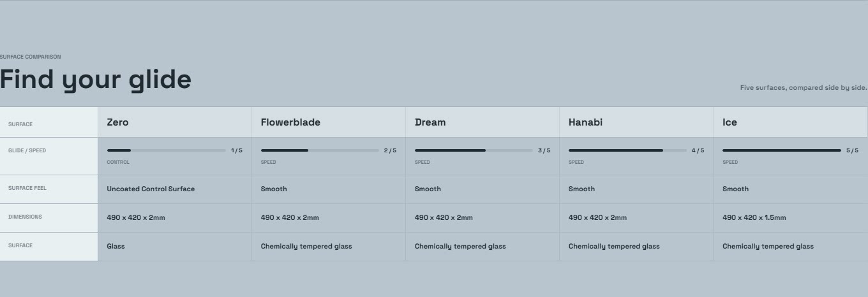Click the Surface Comparison label
Viewport: 868px width, 297px height.
pyautogui.click(x=30, y=57)
